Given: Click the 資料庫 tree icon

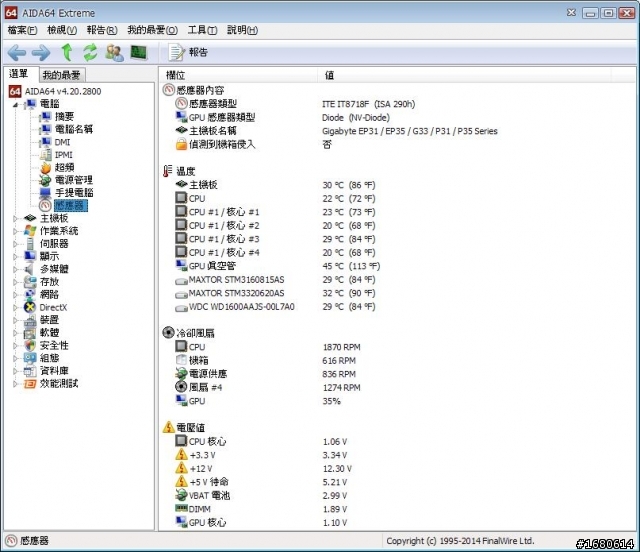Looking at the screenshot, I should (x=30, y=371).
